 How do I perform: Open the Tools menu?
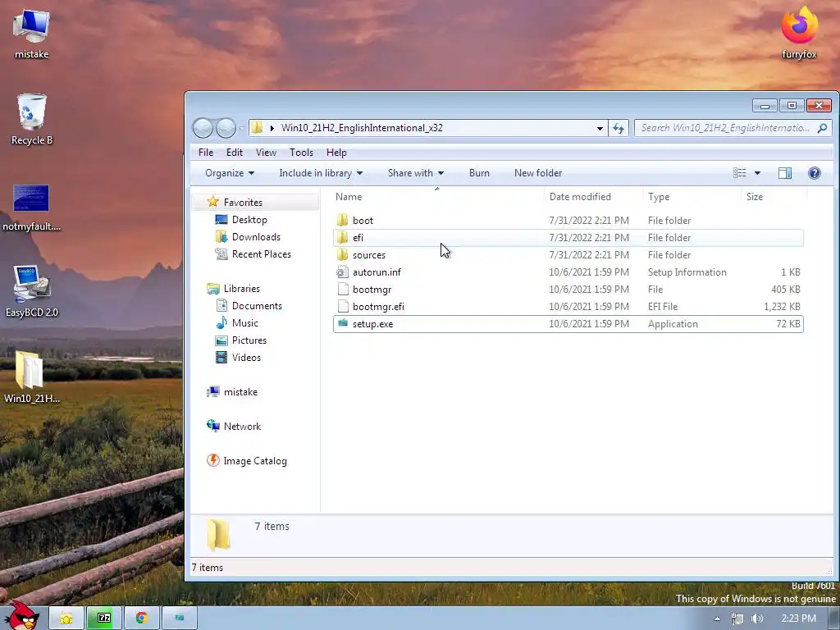coord(301,153)
